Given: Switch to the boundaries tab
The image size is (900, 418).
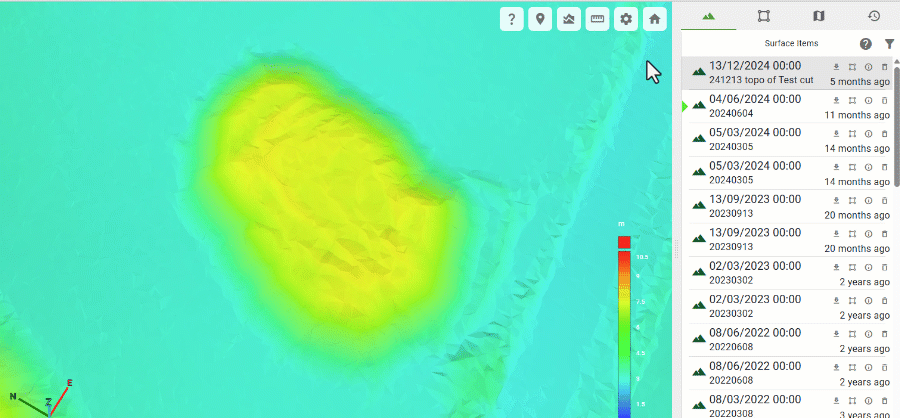Looking at the screenshot, I should click(x=763, y=16).
